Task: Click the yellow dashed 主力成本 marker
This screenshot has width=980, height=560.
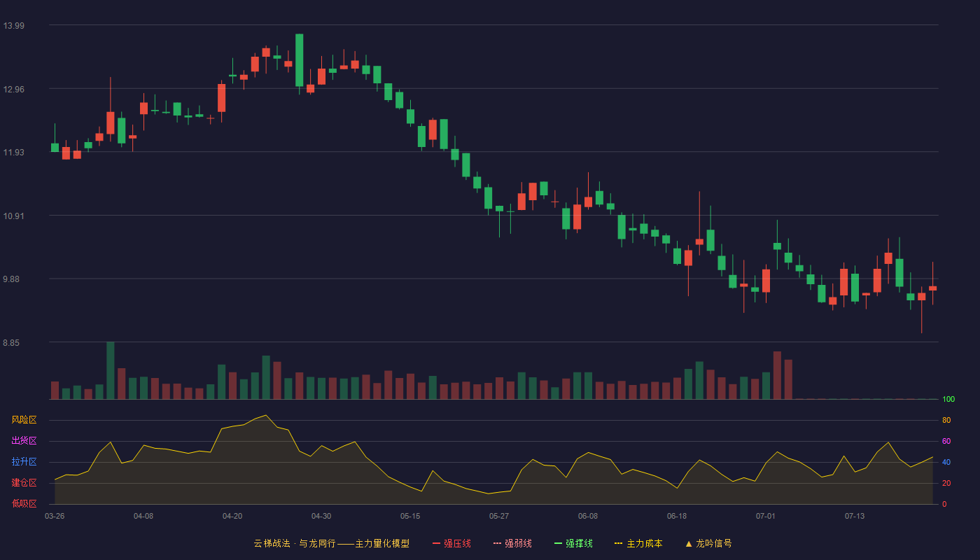Action: click(x=619, y=543)
